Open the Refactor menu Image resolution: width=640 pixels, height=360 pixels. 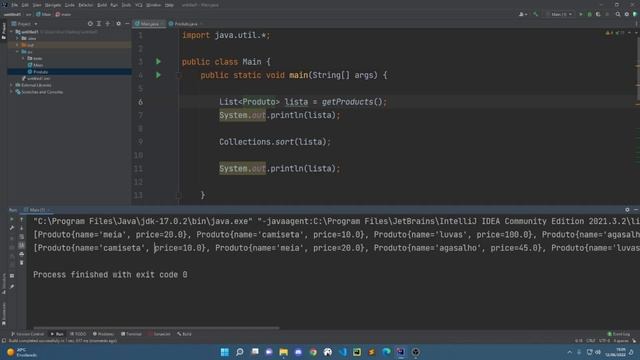[86, 5]
